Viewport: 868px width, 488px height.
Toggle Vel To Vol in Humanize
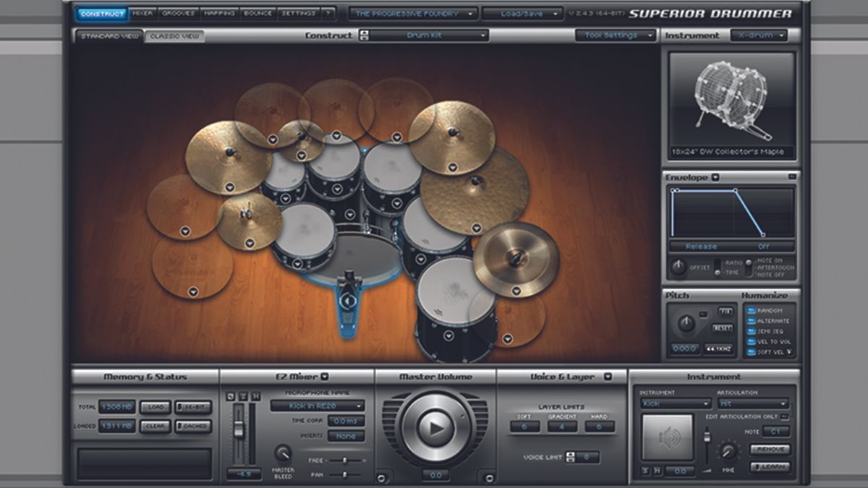tap(751, 341)
